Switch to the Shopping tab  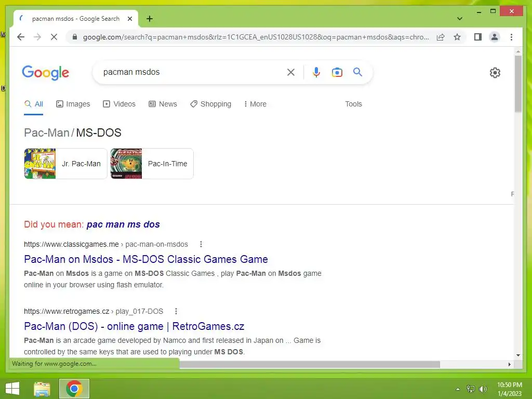[211, 104]
